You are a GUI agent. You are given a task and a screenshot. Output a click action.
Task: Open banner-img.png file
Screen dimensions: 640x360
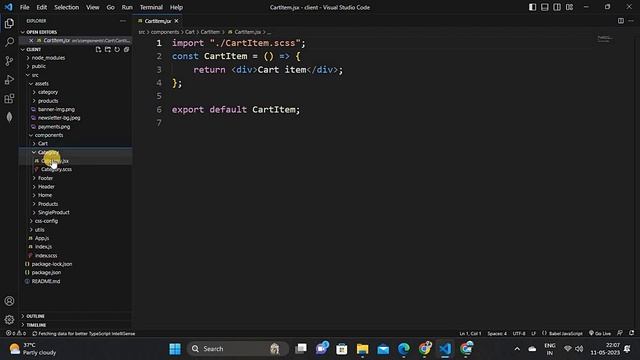[x=56, y=109]
